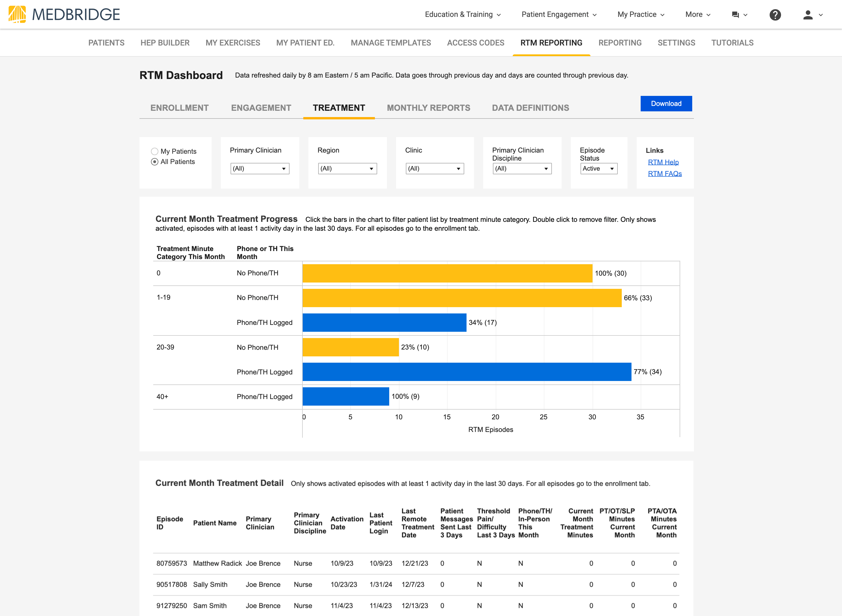
Task: Open the Region filter dropdown
Action: click(x=347, y=169)
